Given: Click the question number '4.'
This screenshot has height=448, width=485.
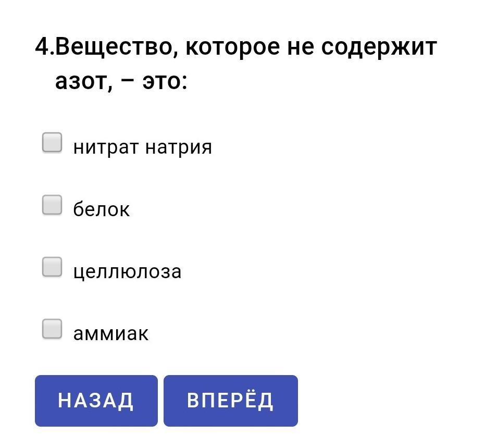Looking at the screenshot, I should tap(45, 46).
